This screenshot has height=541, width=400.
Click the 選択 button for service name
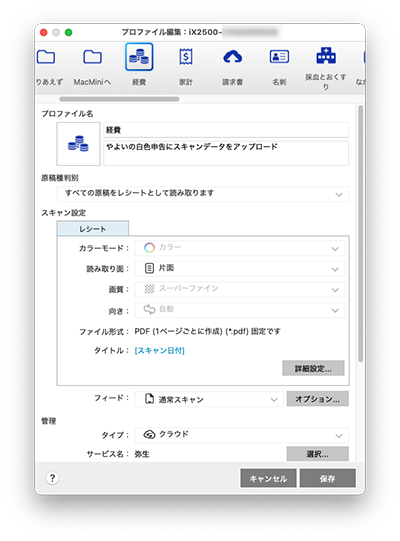(318, 454)
